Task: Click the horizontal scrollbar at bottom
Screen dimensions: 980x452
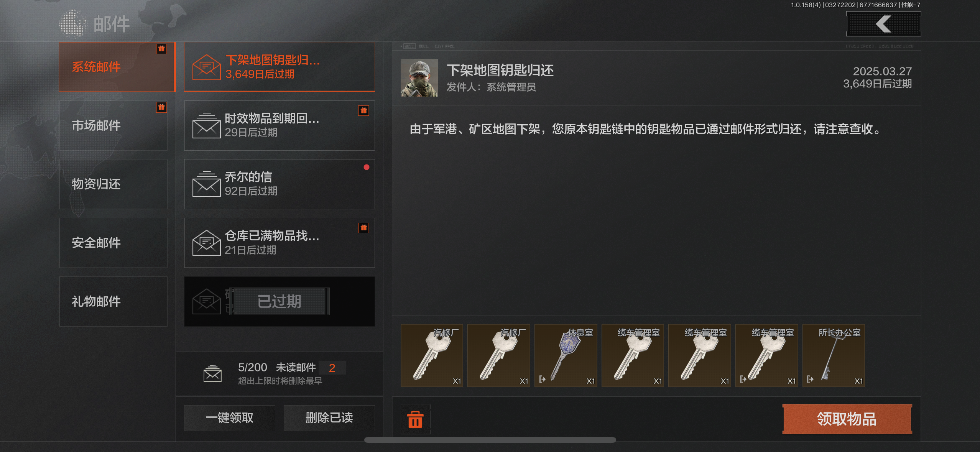Action: [x=490, y=440]
